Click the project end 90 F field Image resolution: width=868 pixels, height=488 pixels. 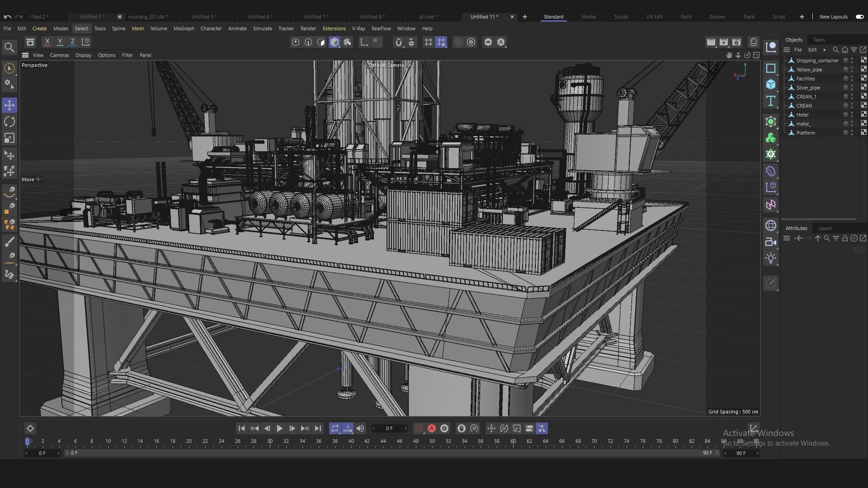coord(741,453)
